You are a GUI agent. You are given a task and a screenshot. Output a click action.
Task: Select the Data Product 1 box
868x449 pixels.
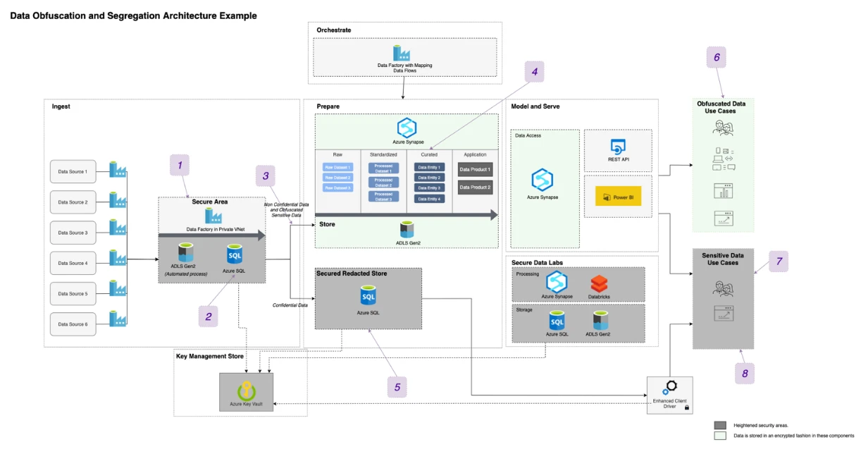475,169
